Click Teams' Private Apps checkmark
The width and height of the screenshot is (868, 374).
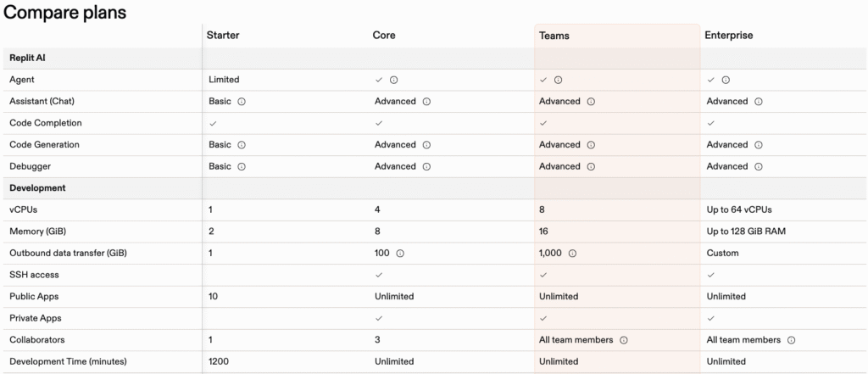point(543,318)
